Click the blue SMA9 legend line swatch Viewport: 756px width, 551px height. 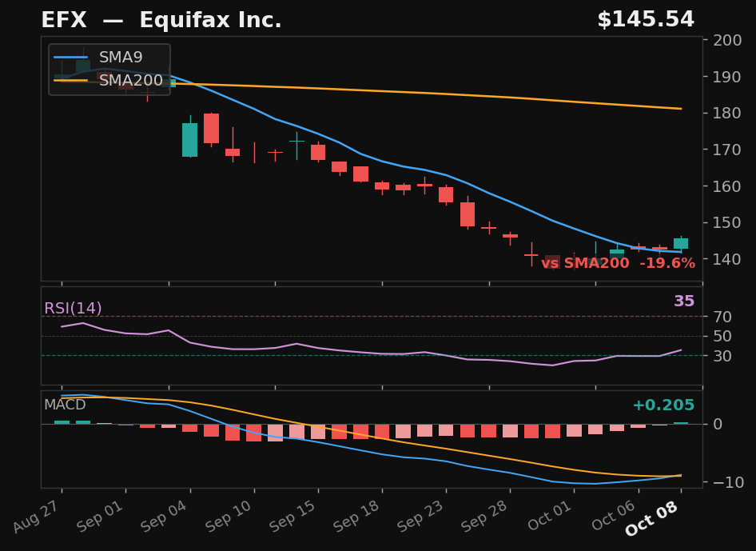tap(71, 58)
